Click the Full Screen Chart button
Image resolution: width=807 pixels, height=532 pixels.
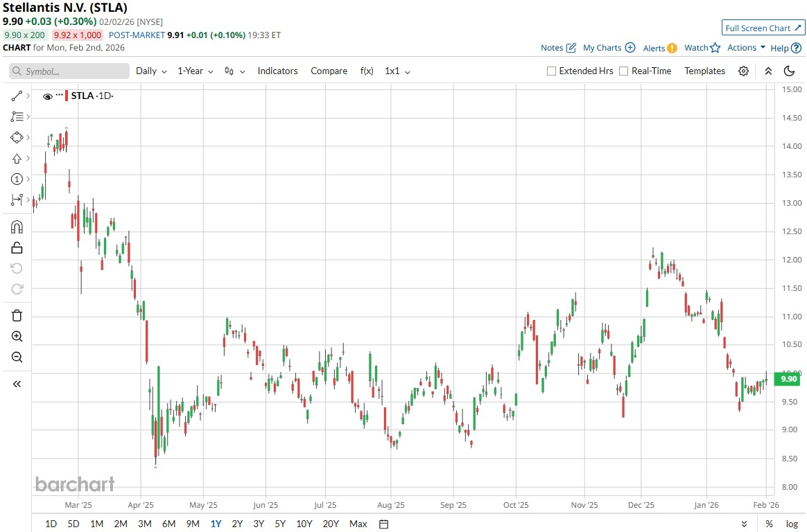pyautogui.click(x=763, y=28)
